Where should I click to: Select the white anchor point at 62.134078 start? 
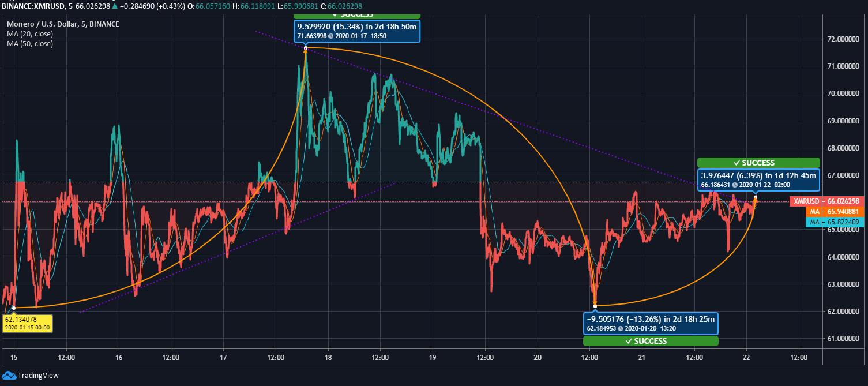[x=14, y=308]
